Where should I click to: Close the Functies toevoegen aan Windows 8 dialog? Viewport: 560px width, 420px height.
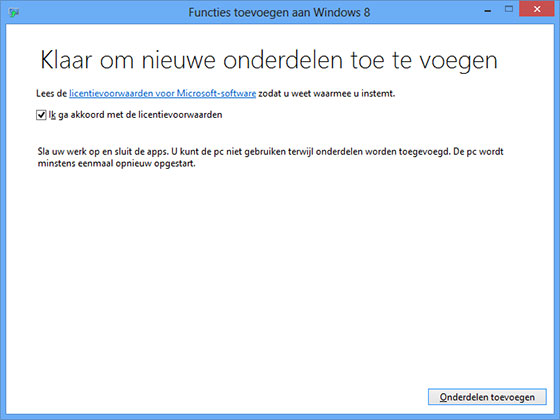537,10
